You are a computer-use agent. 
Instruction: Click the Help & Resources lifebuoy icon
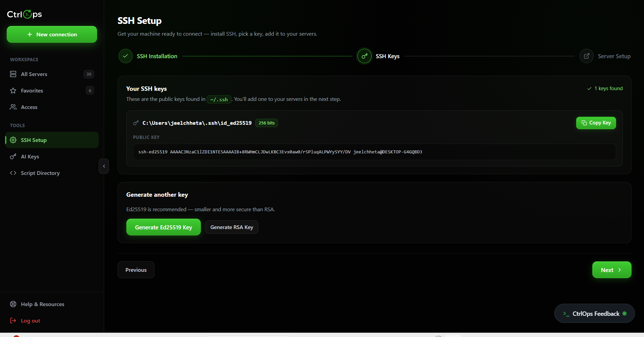click(x=13, y=304)
